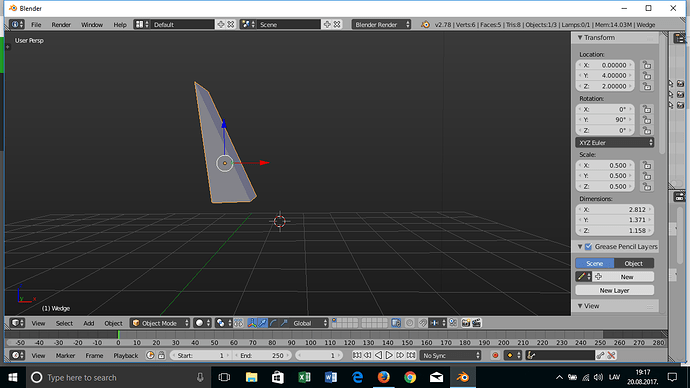
Task: Click the End frame field
Action: pos(262,355)
